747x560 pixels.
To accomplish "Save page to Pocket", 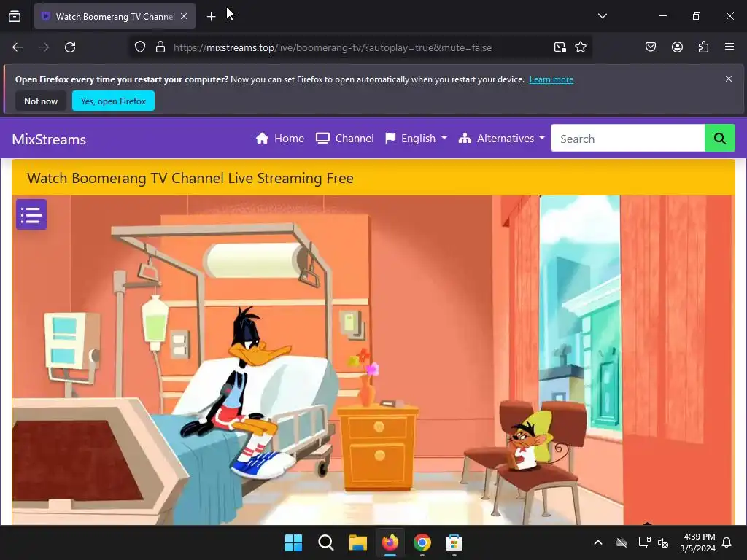I will (650, 47).
